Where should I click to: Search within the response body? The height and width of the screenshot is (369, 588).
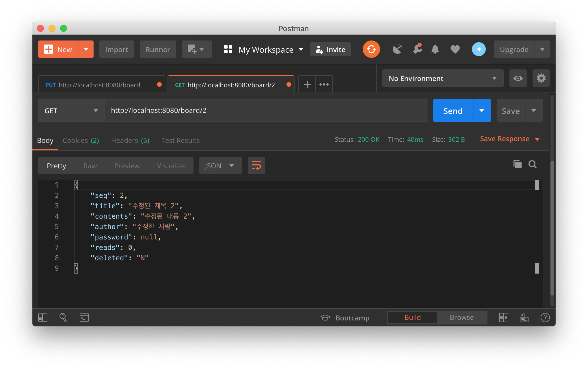[533, 164]
